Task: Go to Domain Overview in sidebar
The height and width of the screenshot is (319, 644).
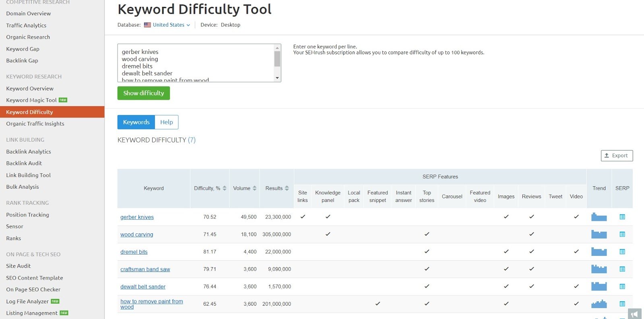Action: [x=28, y=14]
